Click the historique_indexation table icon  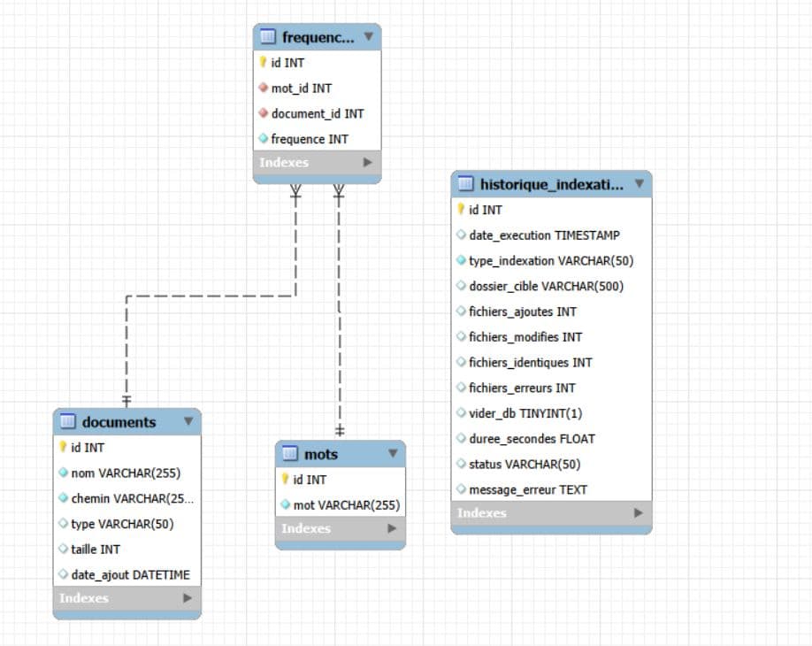click(x=465, y=183)
